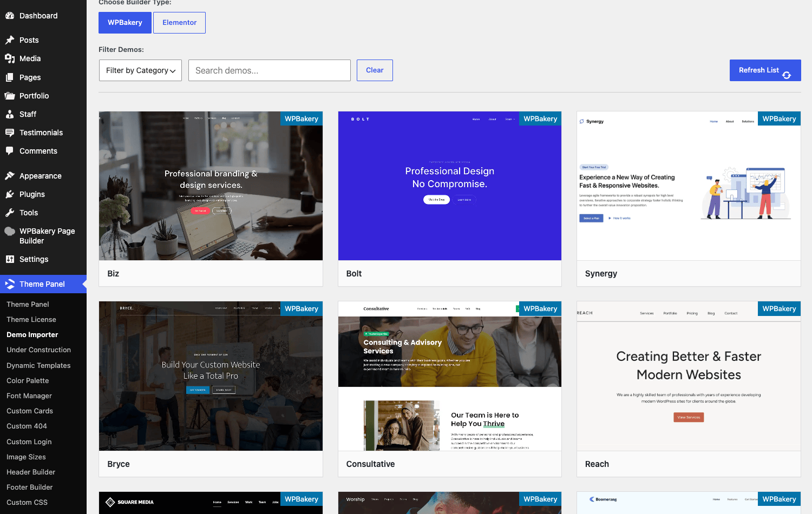Viewport: 812px width, 514px height.
Task: Clear the demo filters
Action: [x=375, y=70]
